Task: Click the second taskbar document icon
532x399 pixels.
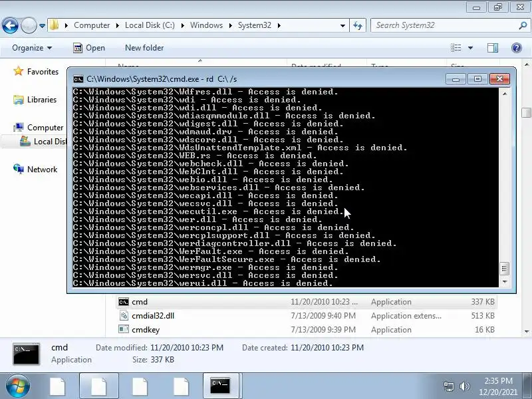Action: pos(98,386)
